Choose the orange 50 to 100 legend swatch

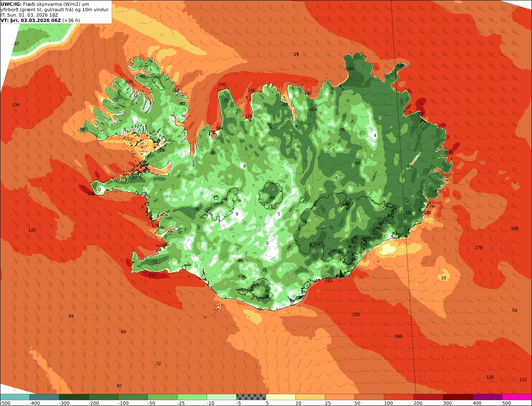(369, 397)
